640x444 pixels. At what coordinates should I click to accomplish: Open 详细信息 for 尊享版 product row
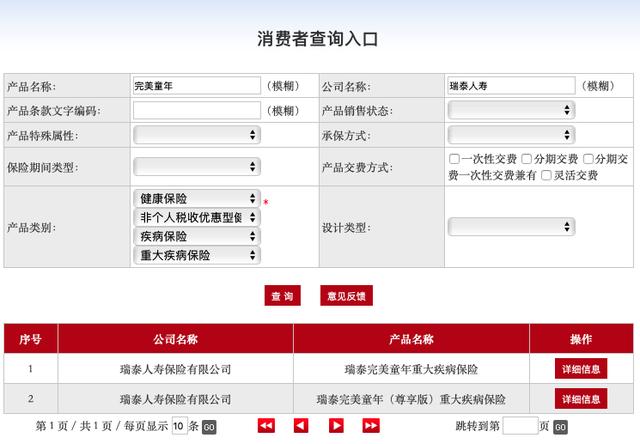coord(581,399)
